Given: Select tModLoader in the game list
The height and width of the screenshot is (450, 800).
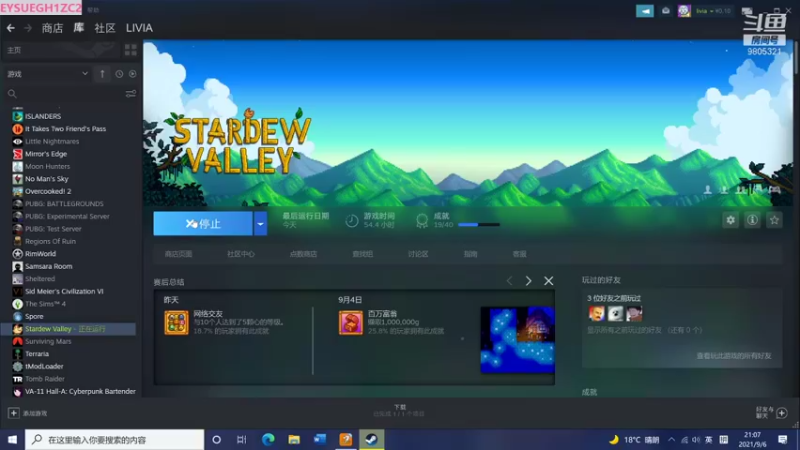Looking at the screenshot, I should point(44,366).
